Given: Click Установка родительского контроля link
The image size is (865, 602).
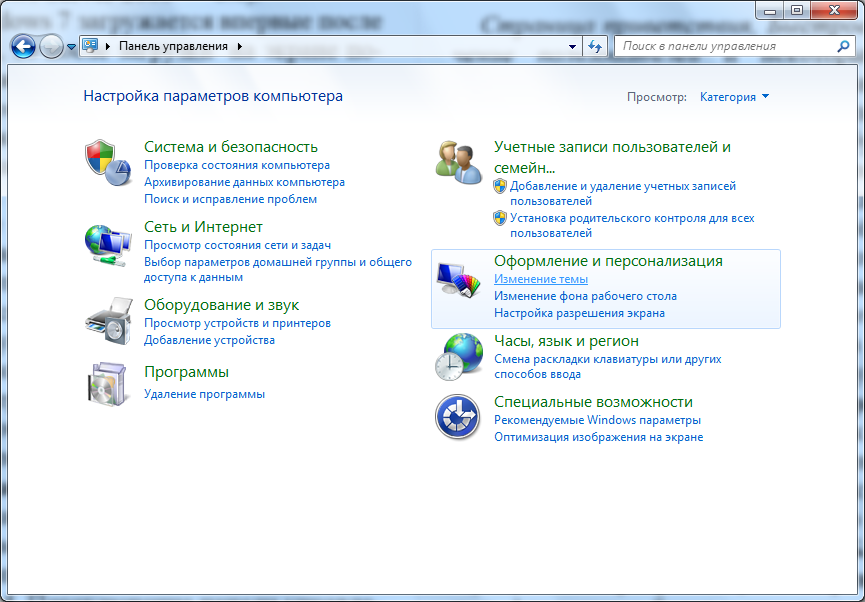Looking at the screenshot, I should coord(632,225).
